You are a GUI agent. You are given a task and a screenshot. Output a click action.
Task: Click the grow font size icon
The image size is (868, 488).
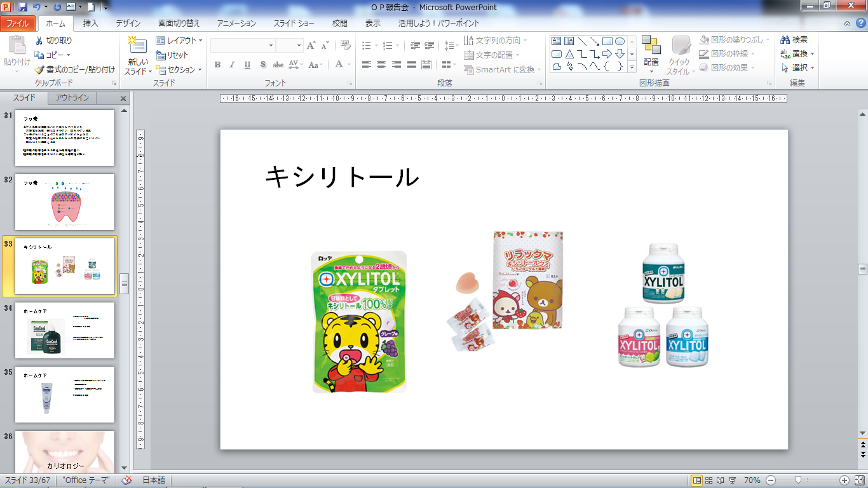(311, 45)
